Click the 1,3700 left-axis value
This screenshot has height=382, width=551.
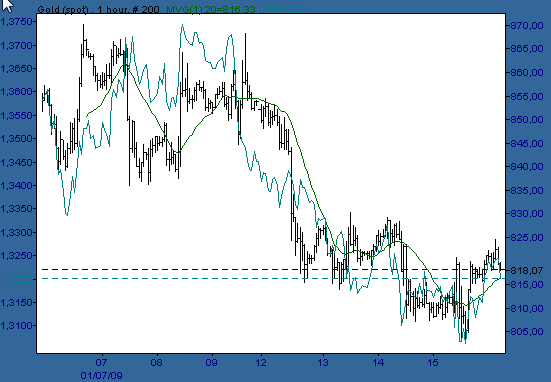point(17,45)
